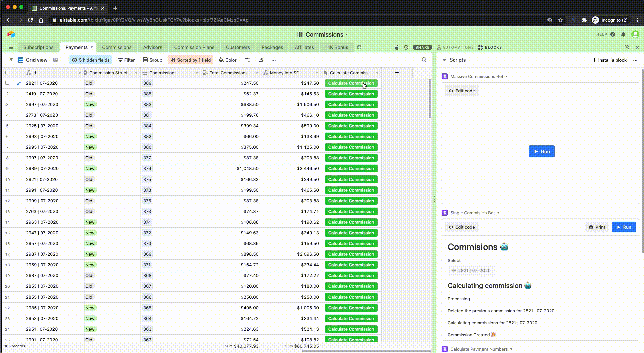The height and width of the screenshot is (353, 644).
Task: Open the row height icon
Action: [247, 60]
